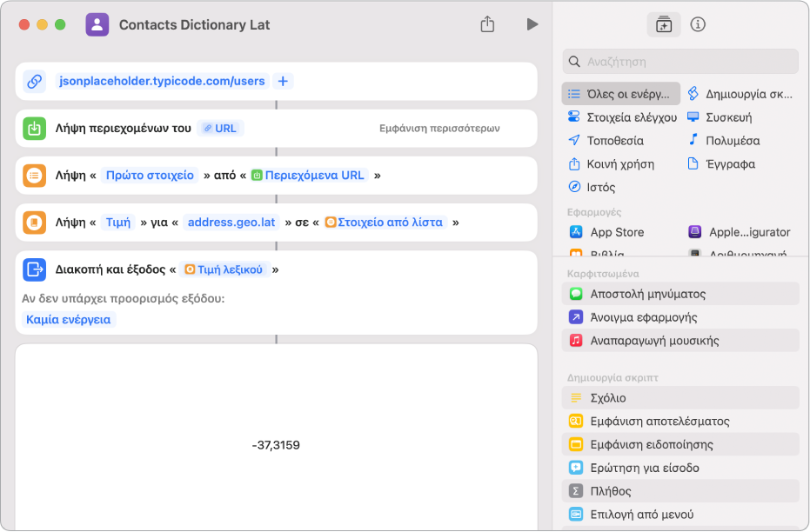This screenshot has width=810, height=532.
Task: Select Συσκευή category
Action: click(720, 117)
